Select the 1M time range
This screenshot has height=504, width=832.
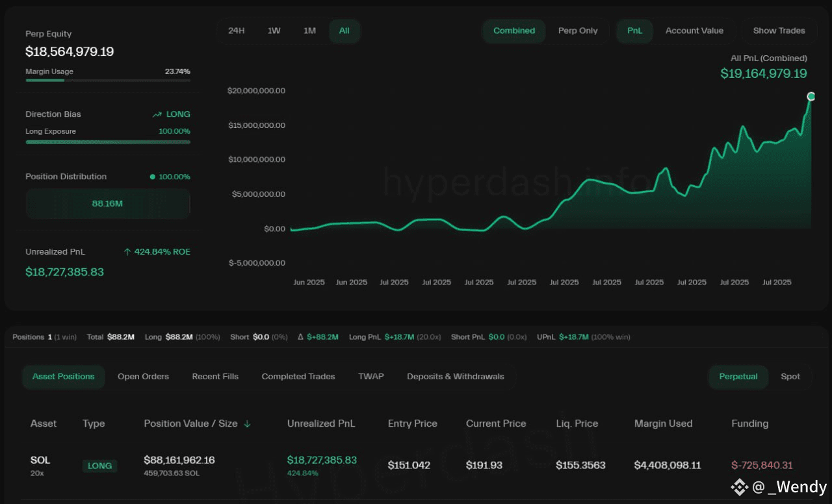310,31
